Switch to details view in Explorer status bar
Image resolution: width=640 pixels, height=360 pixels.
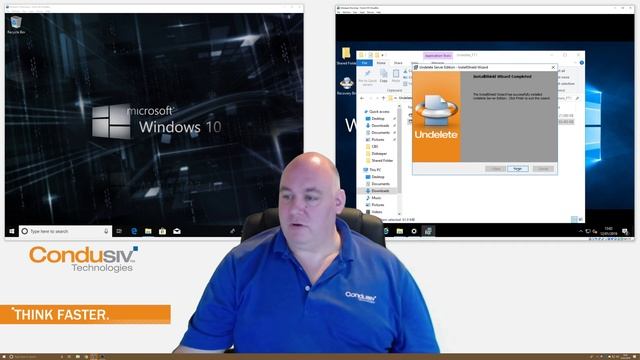tap(574, 220)
